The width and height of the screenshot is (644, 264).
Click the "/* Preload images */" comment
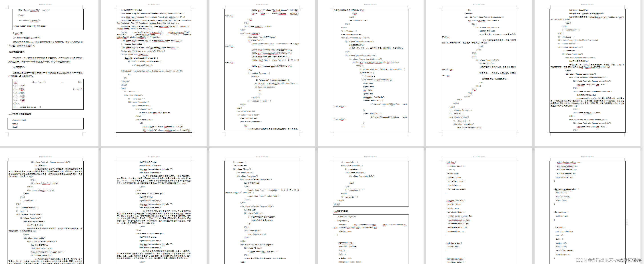[347, 217]
